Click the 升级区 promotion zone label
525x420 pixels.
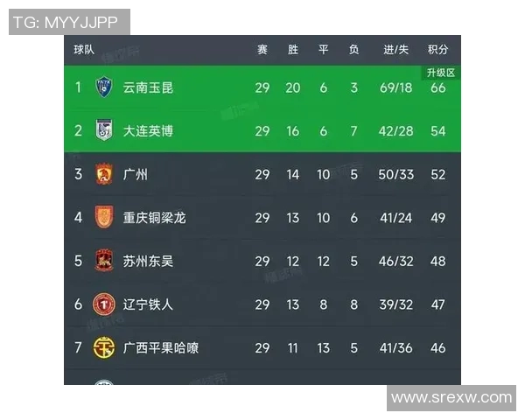tap(441, 72)
